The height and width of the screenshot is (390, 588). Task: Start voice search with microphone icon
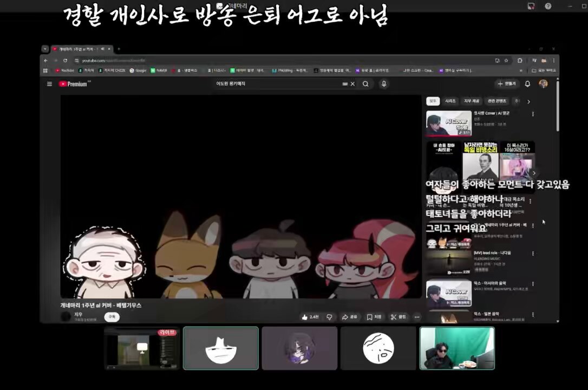[x=384, y=84]
